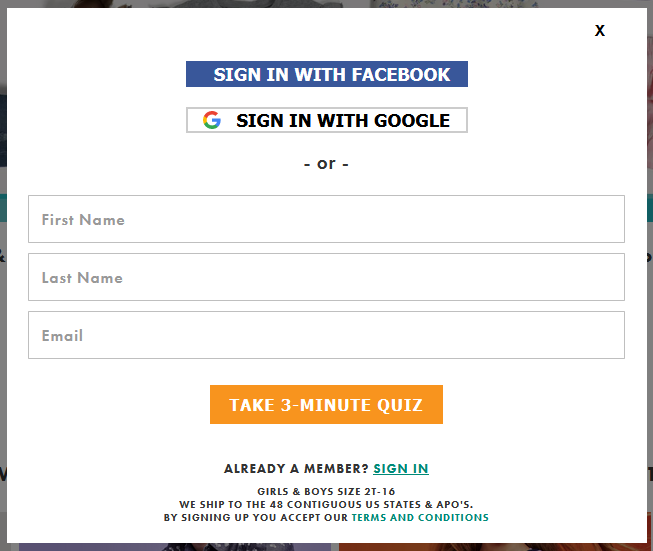653x551 pixels.
Task: Sign in with Facebook
Action: [326, 74]
